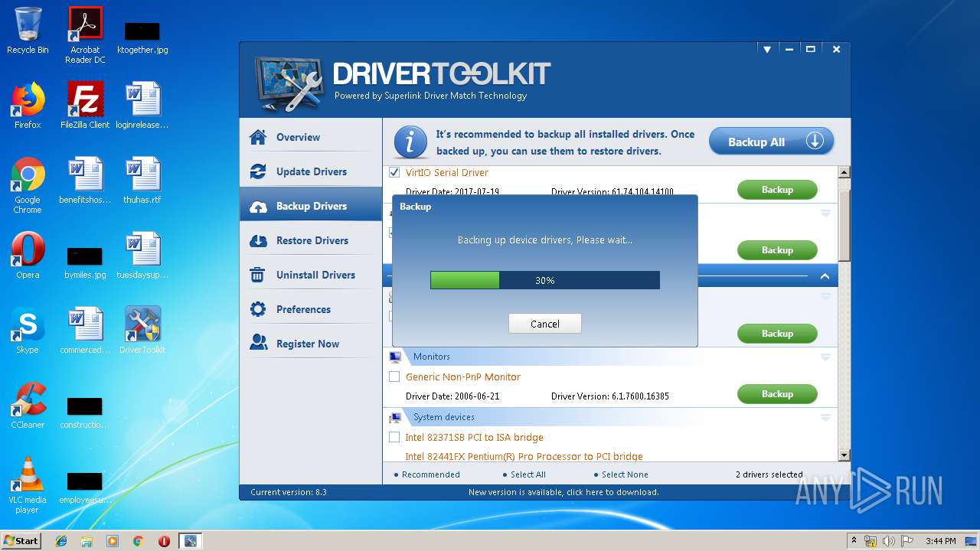Viewport: 980px width, 551px height.
Task: Switch to Uninstall Drivers section
Action: coord(311,275)
